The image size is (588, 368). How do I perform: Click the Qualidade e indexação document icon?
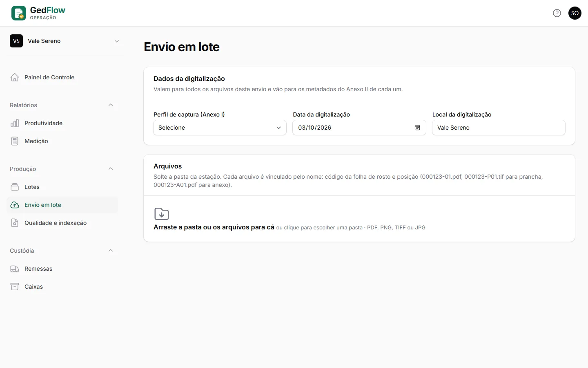pyautogui.click(x=15, y=223)
